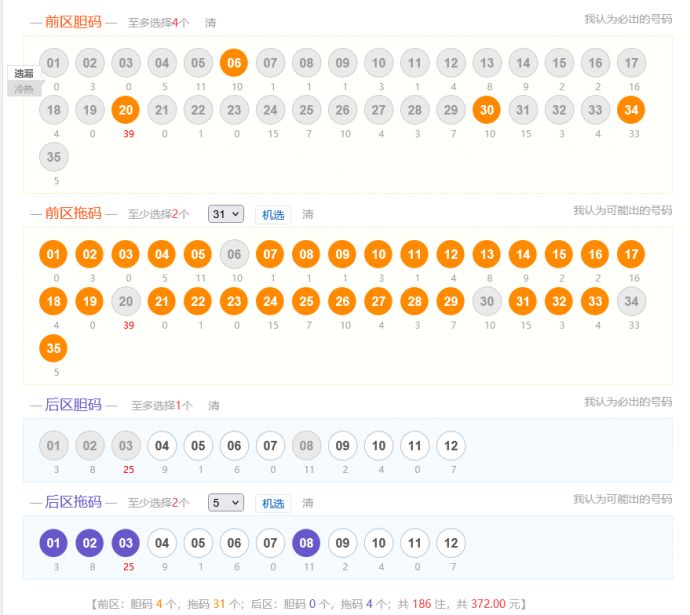Screen dimensions: 690x615
Task: Toggle off purple ball 01 in 后区拖码
Action: click(54, 543)
